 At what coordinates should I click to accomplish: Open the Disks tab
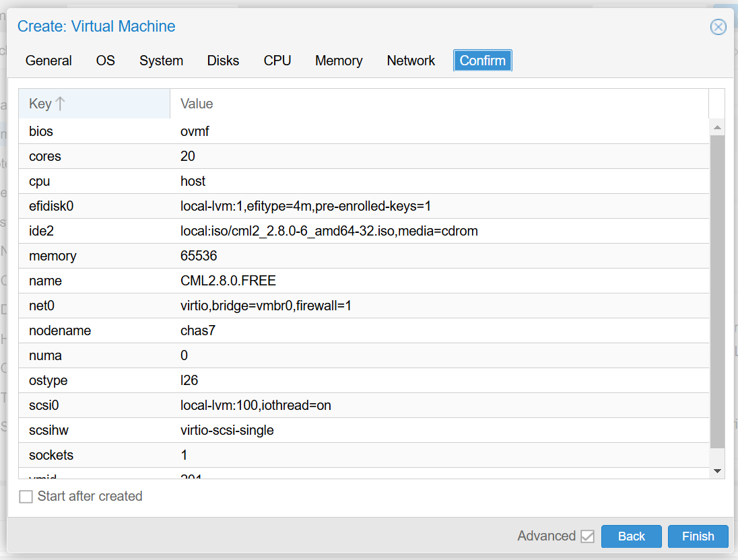coord(223,61)
